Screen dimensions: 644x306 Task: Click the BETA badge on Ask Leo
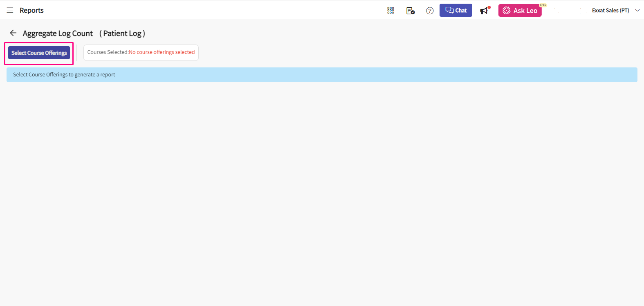543,5
